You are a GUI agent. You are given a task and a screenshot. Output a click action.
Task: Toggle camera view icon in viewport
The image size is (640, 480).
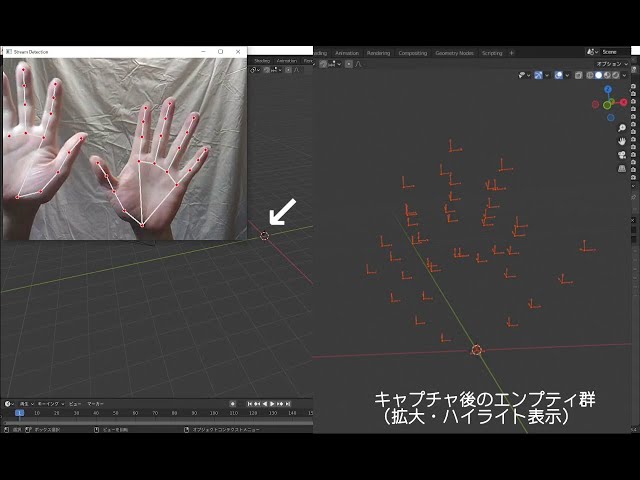[x=622, y=155]
